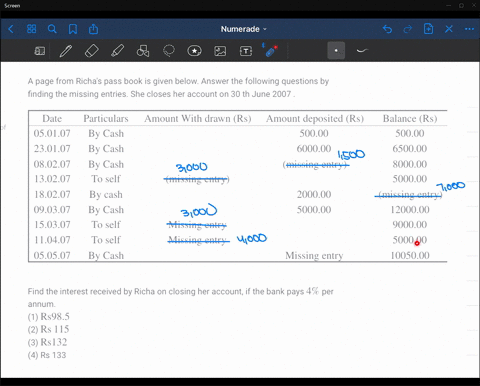The height and width of the screenshot is (386, 480).
Task: Open the three-dot more menu
Action: [x=469, y=29]
